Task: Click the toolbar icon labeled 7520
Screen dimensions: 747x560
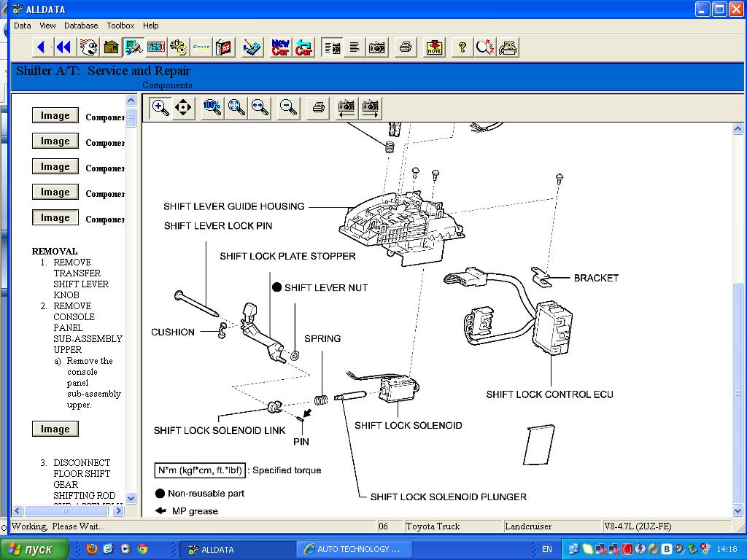Action: coord(156,47)
